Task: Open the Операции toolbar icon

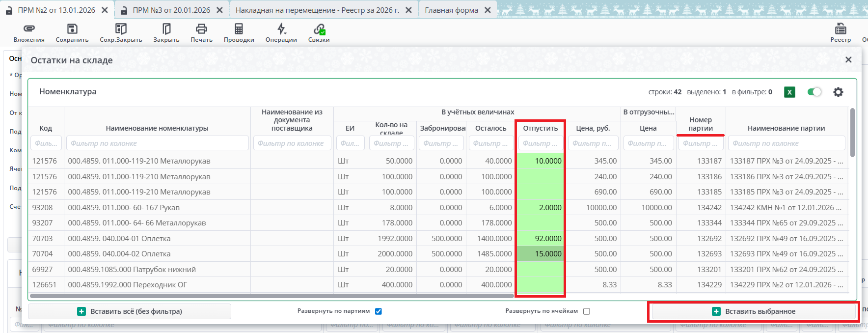Action: (281, 29)
